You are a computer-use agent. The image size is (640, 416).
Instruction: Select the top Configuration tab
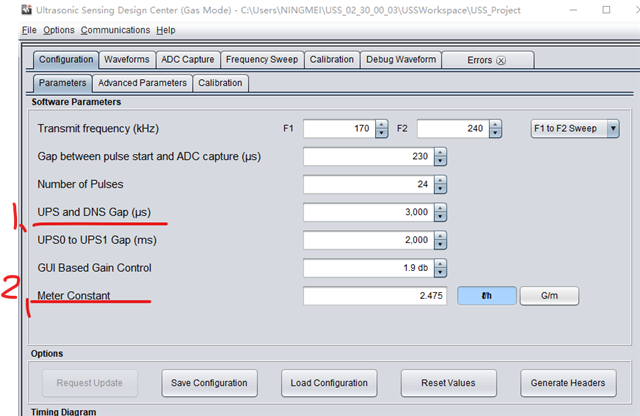coord(66,60)
